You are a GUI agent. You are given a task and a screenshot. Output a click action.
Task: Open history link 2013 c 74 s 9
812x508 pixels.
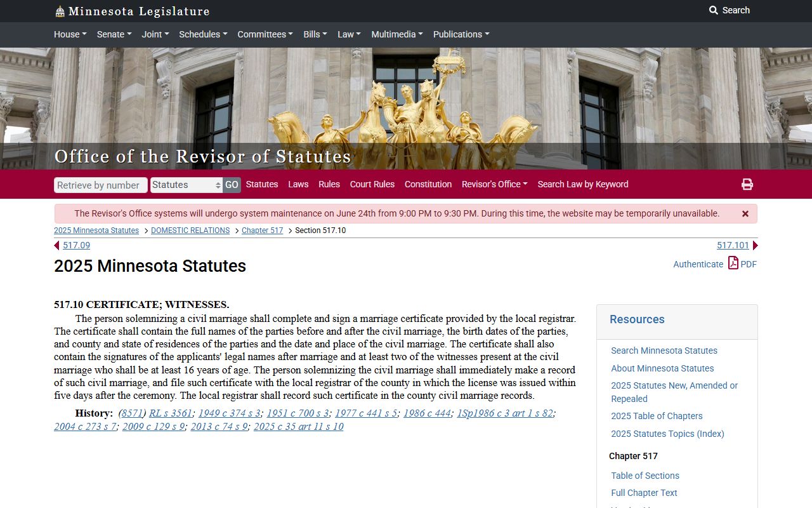(x=219, y=427)
